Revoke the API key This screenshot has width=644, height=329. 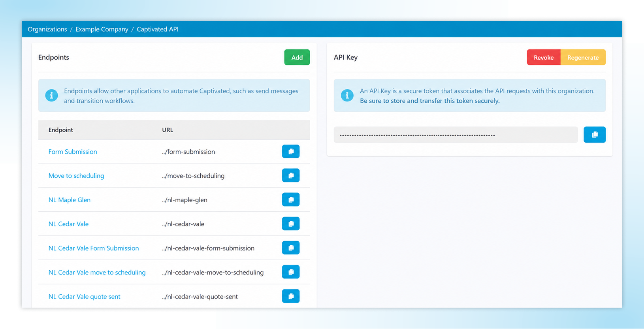click(544, 57)
